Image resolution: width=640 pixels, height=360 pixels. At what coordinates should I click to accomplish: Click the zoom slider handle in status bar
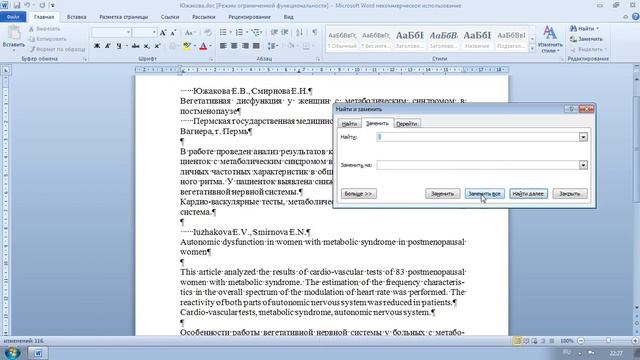608,340
